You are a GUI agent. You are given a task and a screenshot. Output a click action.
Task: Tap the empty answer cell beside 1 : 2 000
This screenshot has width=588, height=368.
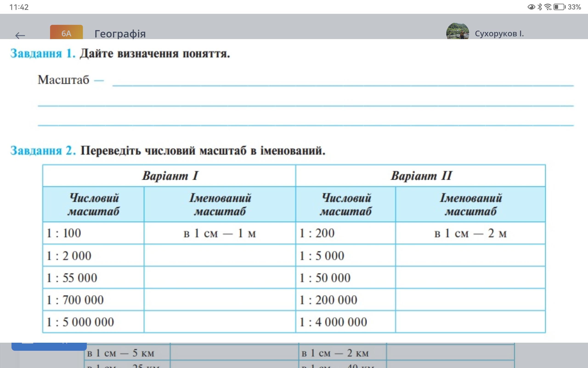pos(220,256)
